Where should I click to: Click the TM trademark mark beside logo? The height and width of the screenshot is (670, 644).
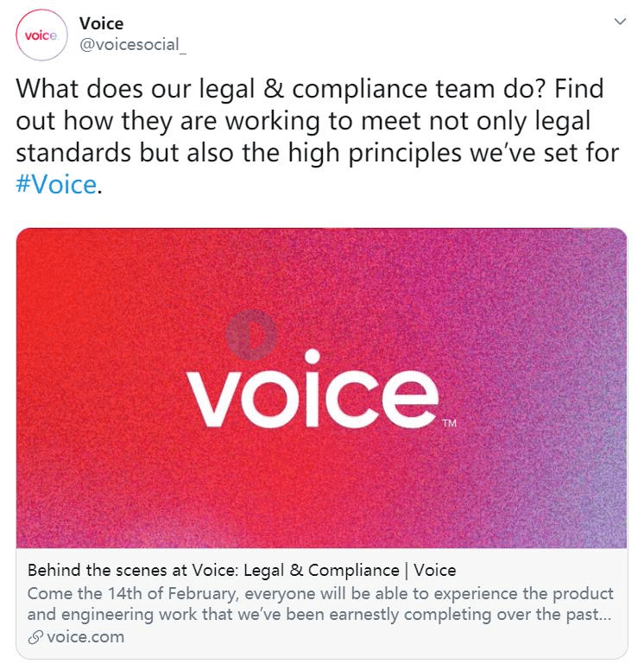click(450, 423)
